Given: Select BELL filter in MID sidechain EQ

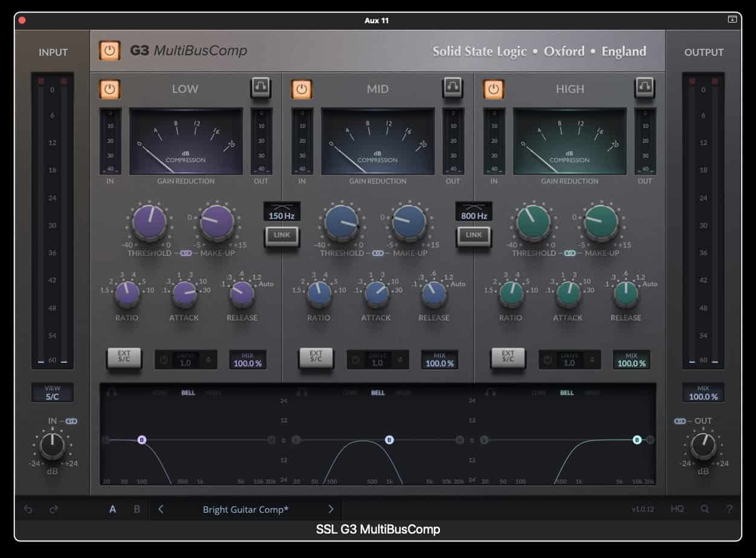Looking at the screenshot, I should [x=378, y=393].
